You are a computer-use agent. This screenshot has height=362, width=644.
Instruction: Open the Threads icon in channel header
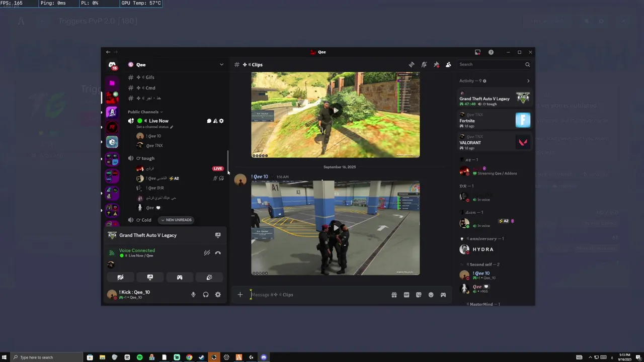click(x=412, y=64)
